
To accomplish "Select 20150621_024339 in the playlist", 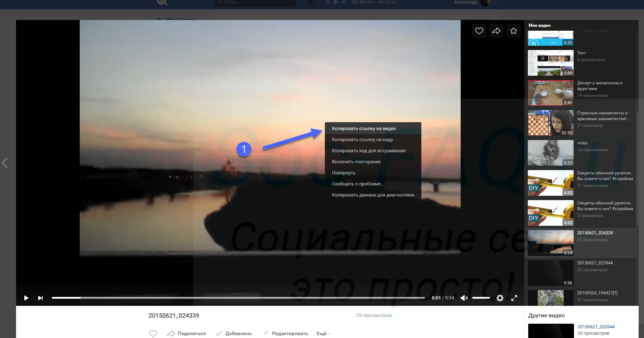I will 580,243.
